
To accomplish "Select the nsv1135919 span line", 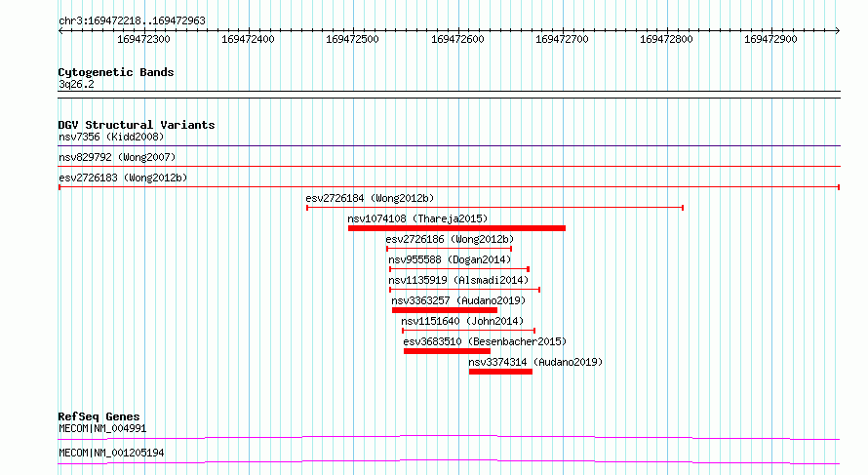I will click(x=464, y=290).
